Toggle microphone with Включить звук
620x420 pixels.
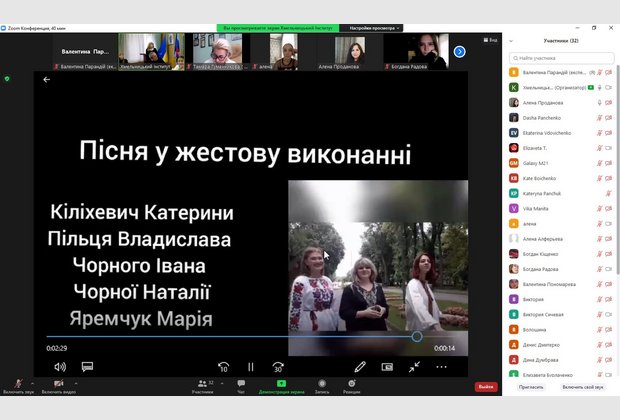tap(18, 386)
